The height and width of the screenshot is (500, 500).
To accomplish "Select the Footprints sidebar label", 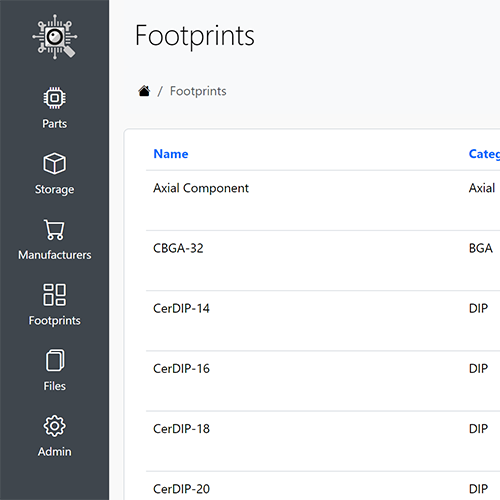I will pyautogui.click(x=55, y=320).
